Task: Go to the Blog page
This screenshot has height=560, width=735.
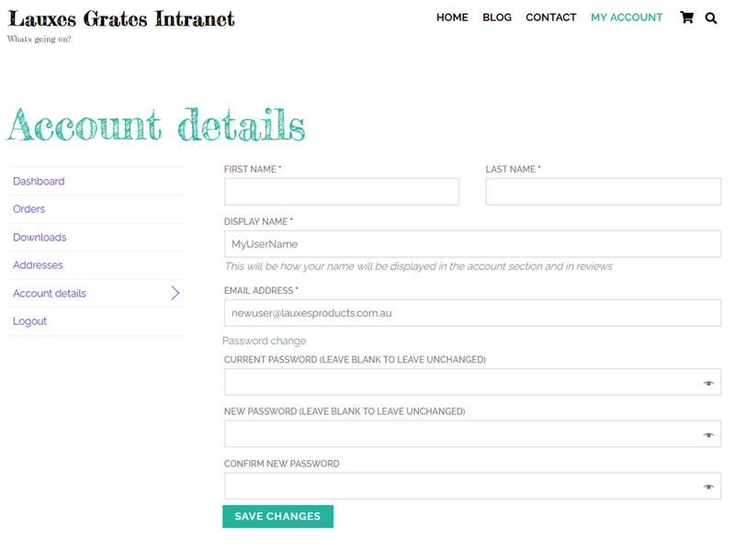Action: pos(497,17)
